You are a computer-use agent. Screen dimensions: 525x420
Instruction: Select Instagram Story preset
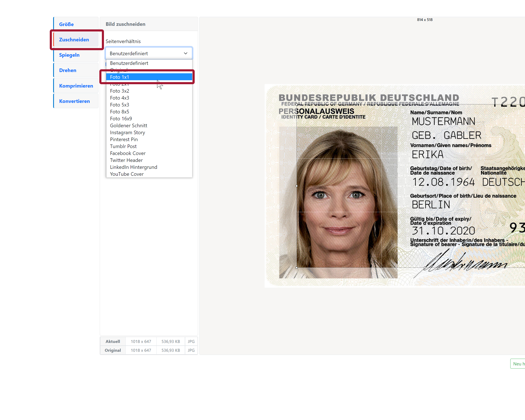tap(127, 133)
